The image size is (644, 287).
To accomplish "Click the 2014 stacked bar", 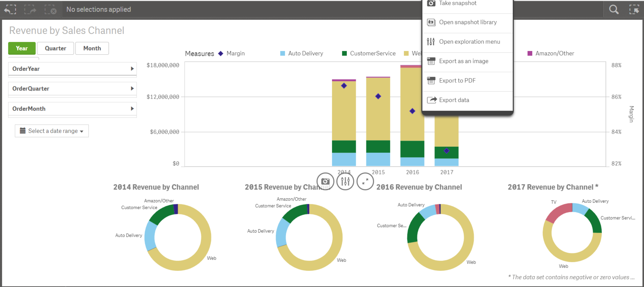I will (344, 123).
